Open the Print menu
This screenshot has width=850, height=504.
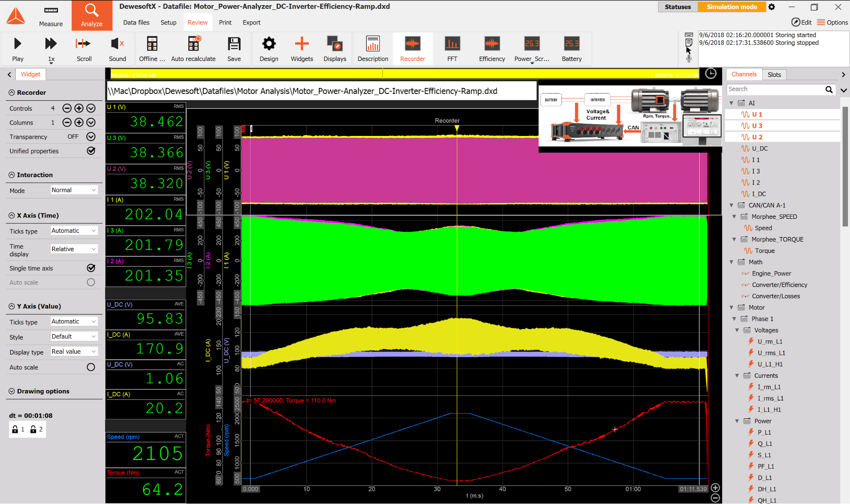point(225,23)
